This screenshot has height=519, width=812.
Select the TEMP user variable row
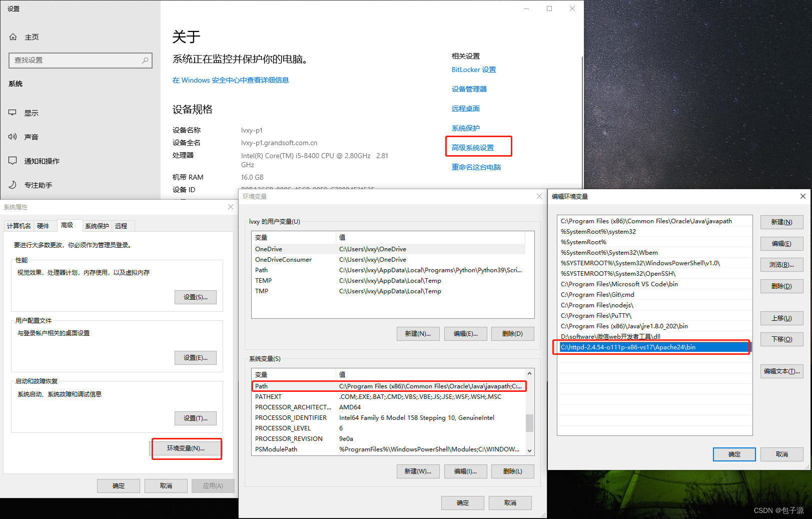300,280
